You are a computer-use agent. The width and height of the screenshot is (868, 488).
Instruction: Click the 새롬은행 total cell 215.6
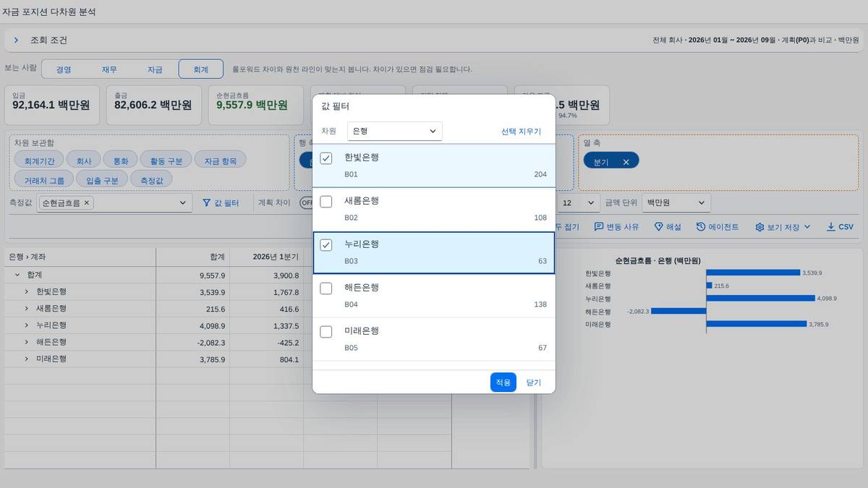point(192,309)
